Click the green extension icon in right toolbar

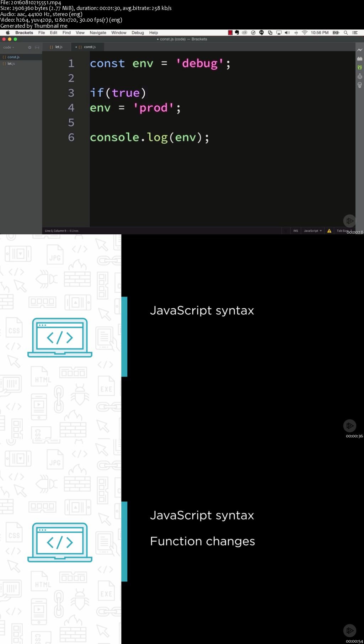coord(360,67)
